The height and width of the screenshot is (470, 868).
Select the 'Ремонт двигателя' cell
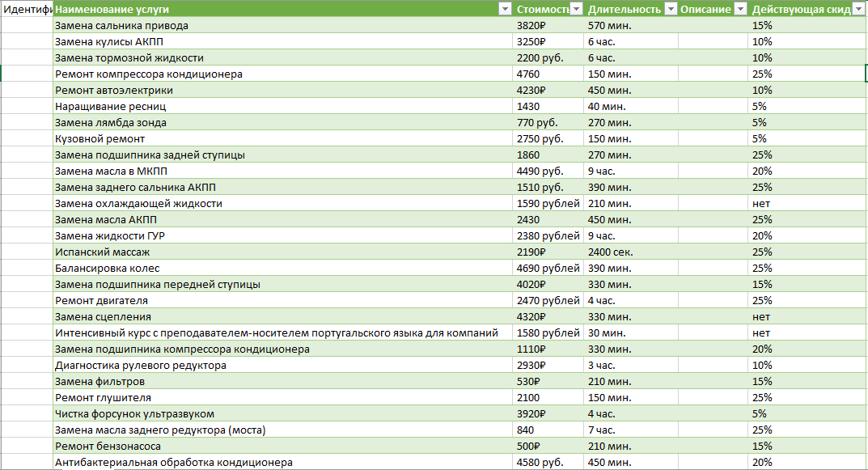pyautogui.click(x=283, y=300)
